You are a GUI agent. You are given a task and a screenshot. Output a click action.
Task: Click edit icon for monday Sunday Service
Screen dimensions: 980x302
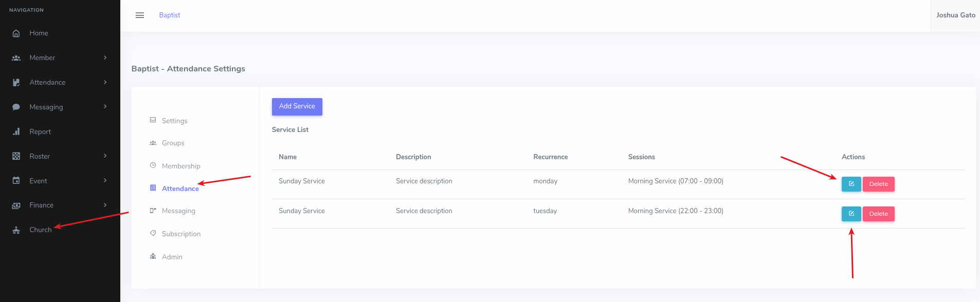pyautogui.click(x=851, y=184)
